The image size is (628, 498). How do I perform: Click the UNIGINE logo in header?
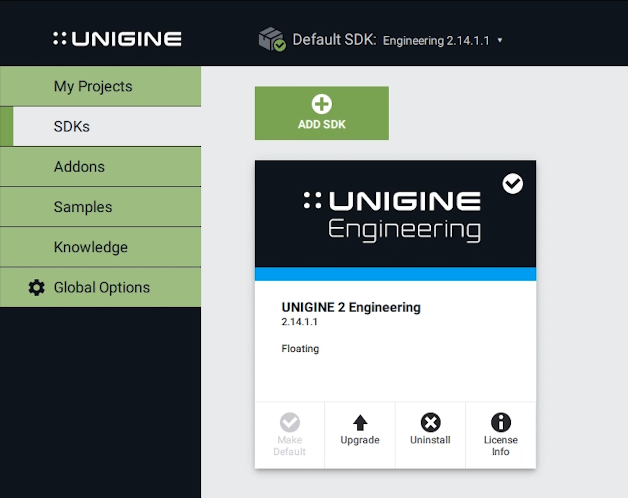117,39
